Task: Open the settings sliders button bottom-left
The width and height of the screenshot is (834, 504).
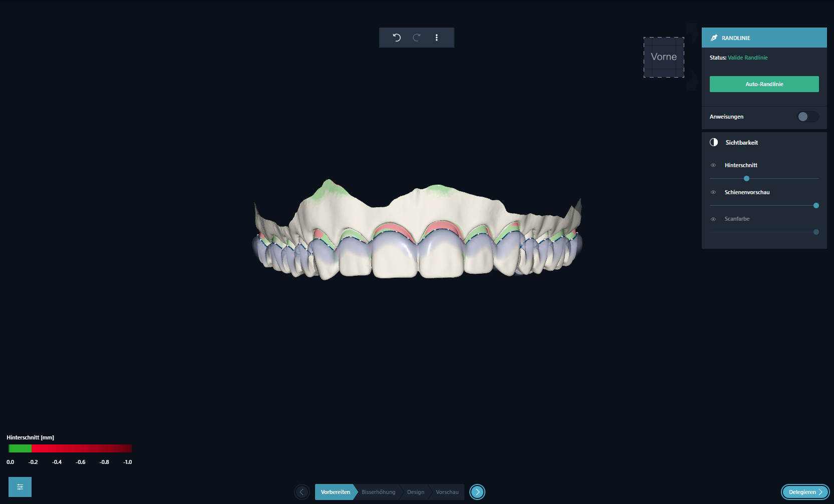Action: point(20,486)
